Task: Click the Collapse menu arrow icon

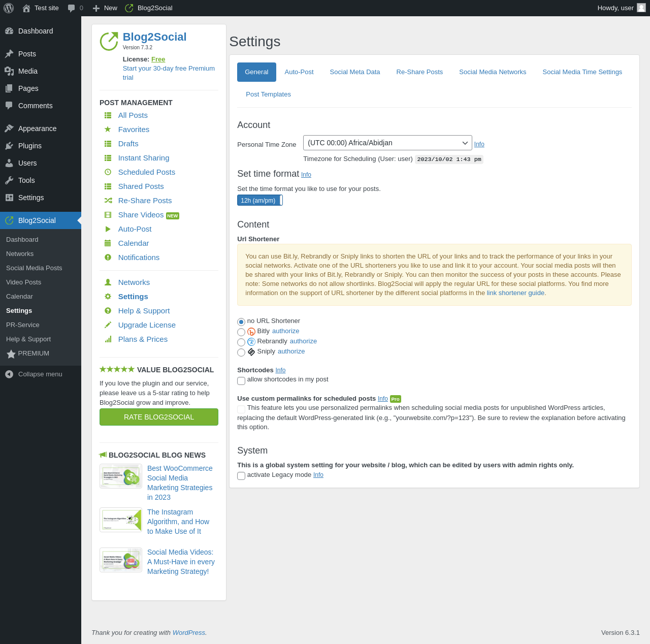Action: click(9, 374)
